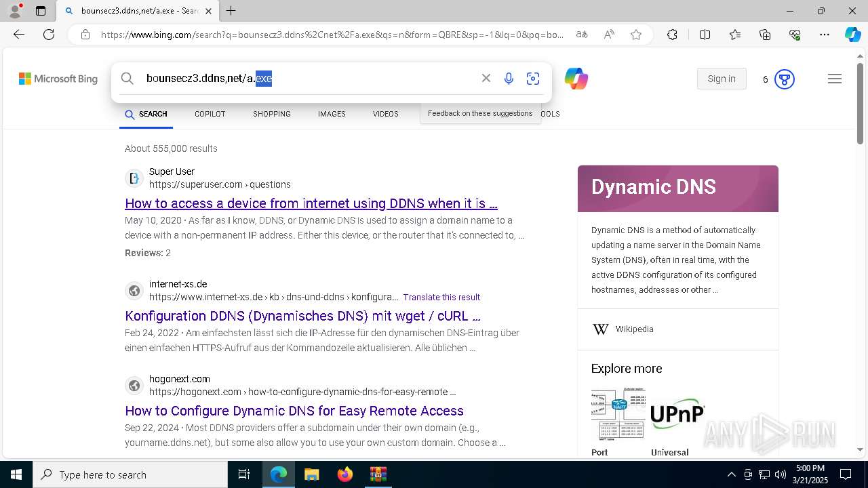The image size is (868, 488).
Task: Open Microsoft Rewards medal icon
Action: (785, 79)
